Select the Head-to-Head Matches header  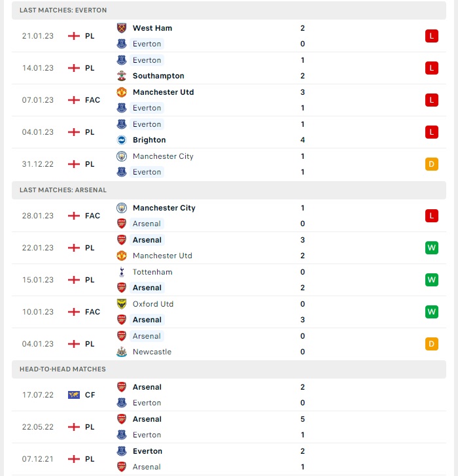(x=229, y=369)
